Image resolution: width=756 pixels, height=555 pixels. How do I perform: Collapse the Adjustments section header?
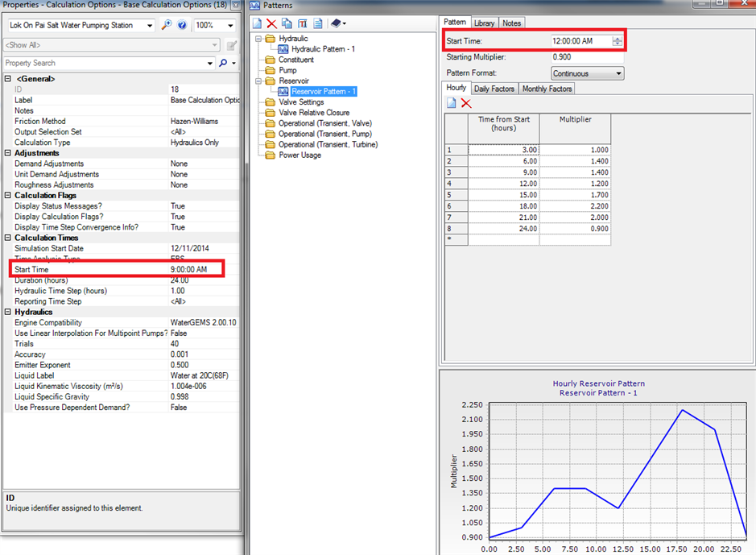6,152
